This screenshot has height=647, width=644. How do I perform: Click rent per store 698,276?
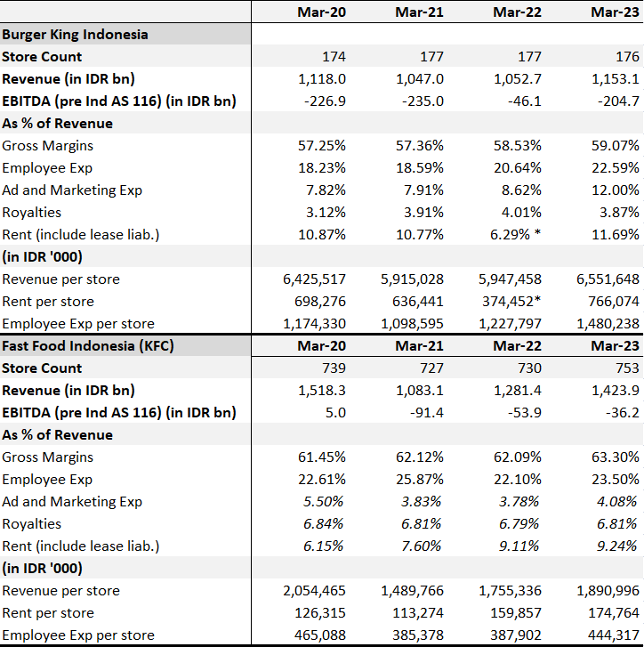coord(320,302)
